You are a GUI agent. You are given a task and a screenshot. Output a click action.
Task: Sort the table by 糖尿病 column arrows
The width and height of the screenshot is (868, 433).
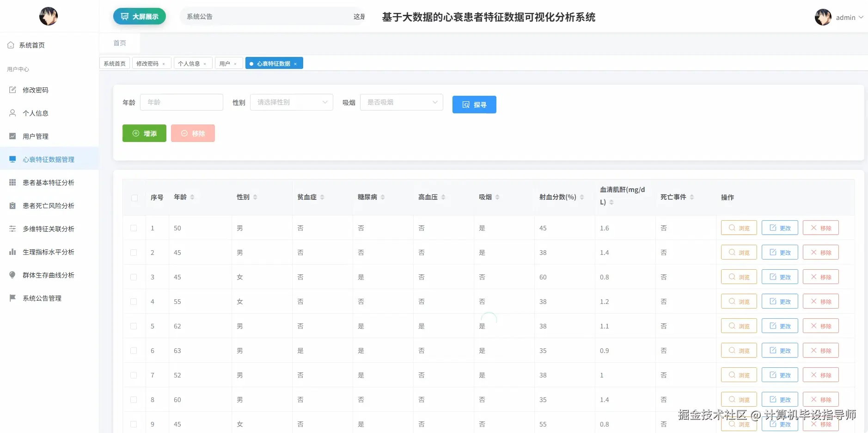pyautogui.click(x=383, y=197)
